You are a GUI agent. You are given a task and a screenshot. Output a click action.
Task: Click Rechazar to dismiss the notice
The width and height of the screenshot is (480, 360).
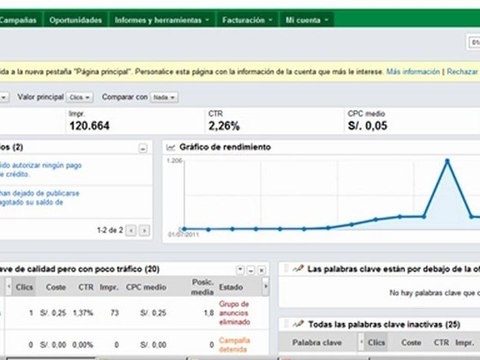[462, 71]
